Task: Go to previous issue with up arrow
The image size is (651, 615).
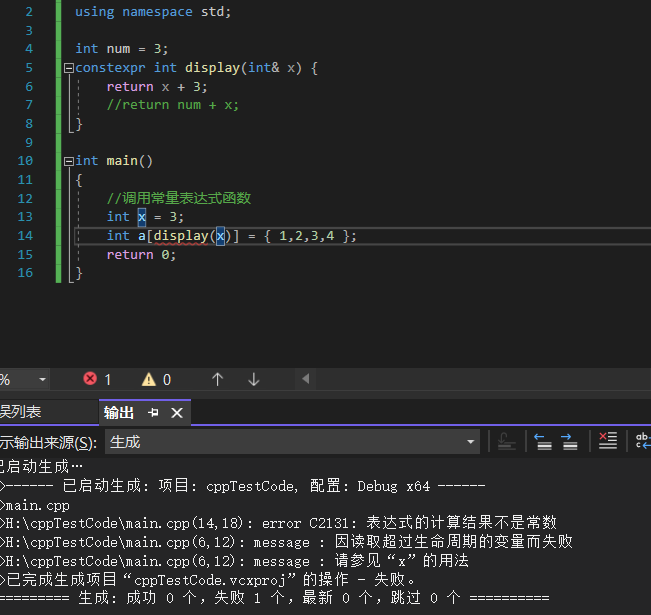Action: point(217,380)
